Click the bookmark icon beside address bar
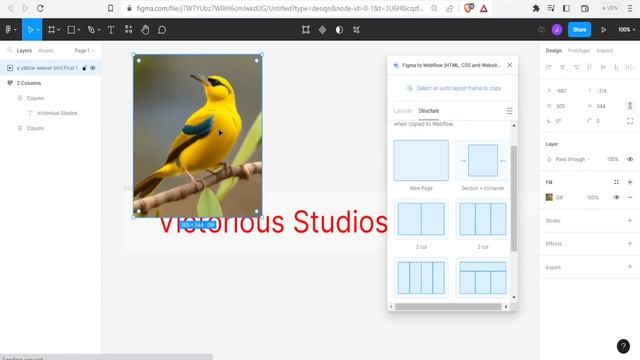The height and width of the screenshot is (360, 640). coord(110,8)
